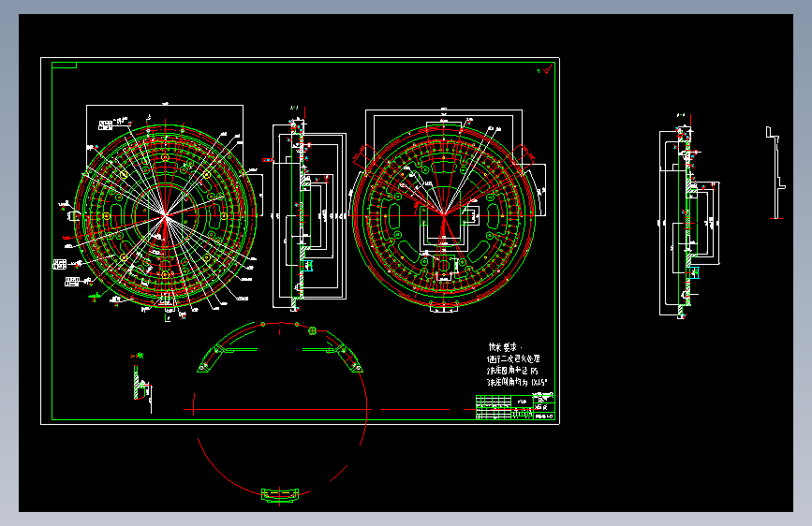Image resolution: width=812 pixels, height=526 pixels.
Task: Click the top yellow bolt hole on left circular view
Action: (165, 157)
